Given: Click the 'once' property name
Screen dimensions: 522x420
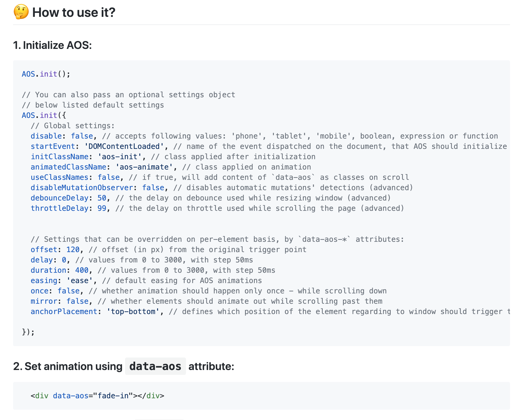Looking at the screenshot, I should (x=39, y=291).
